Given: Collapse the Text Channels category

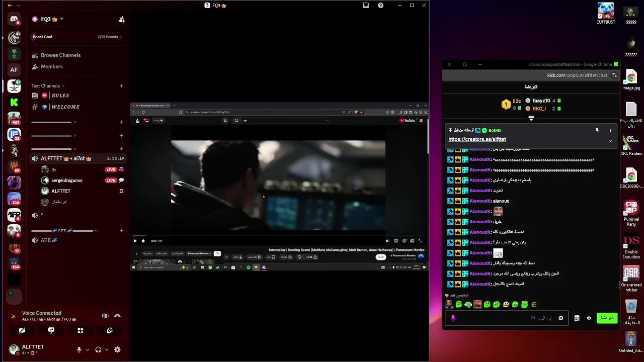Looking at the screenshot, I should coord(48,86).
